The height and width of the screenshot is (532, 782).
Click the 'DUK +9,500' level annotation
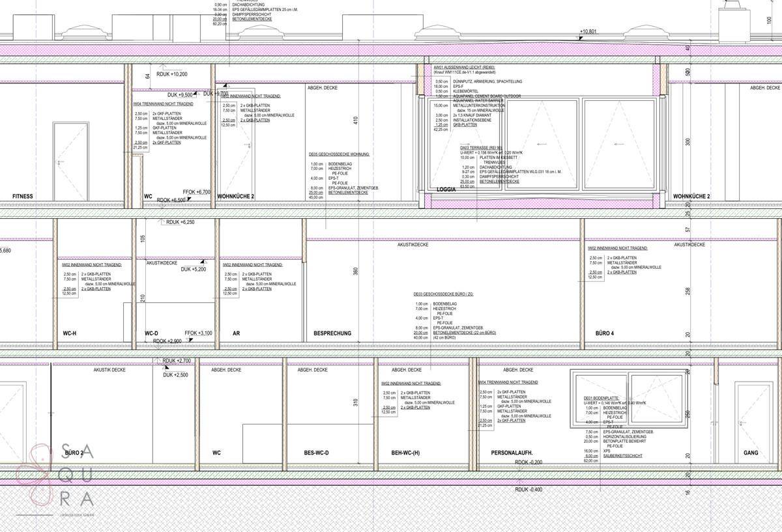point(180,94)
